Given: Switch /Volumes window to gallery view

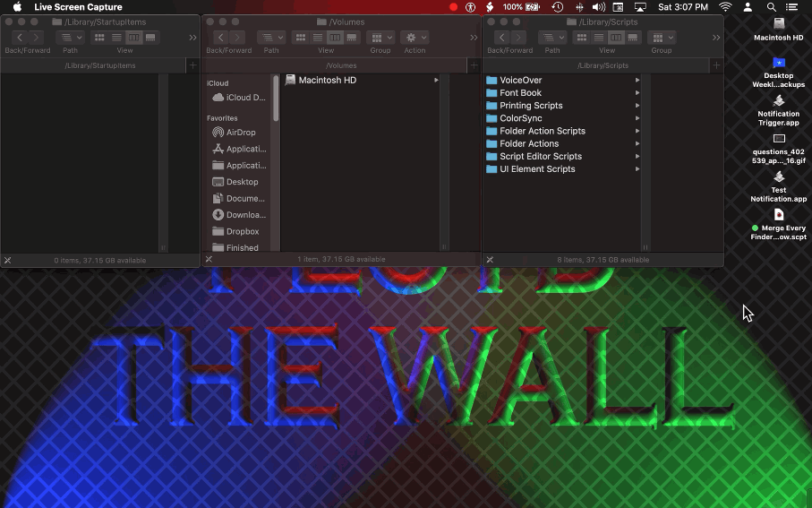Looking at the screenshot, I should pos(352,38).
